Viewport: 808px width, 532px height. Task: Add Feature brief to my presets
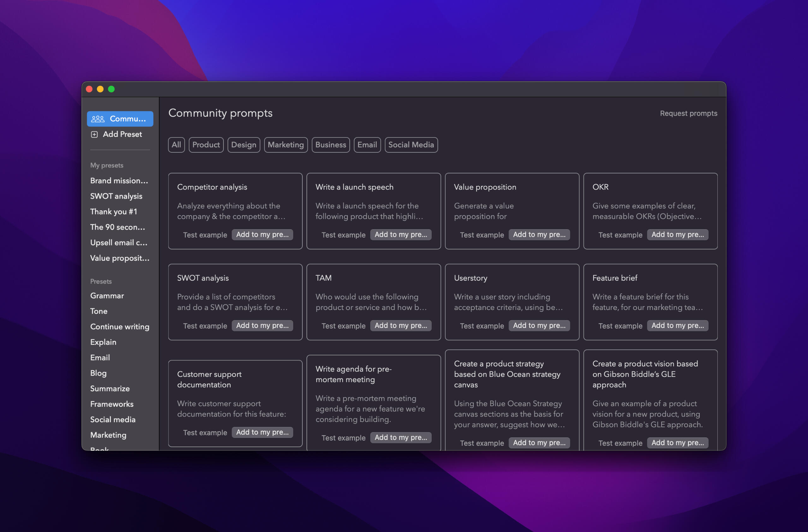(x=677, y=325)
